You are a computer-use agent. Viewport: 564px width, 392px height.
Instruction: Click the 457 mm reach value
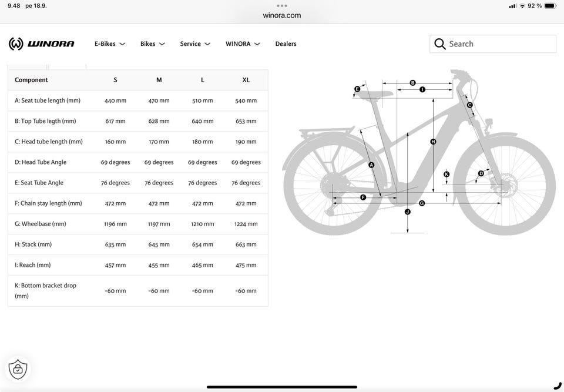tap(116, 265)
